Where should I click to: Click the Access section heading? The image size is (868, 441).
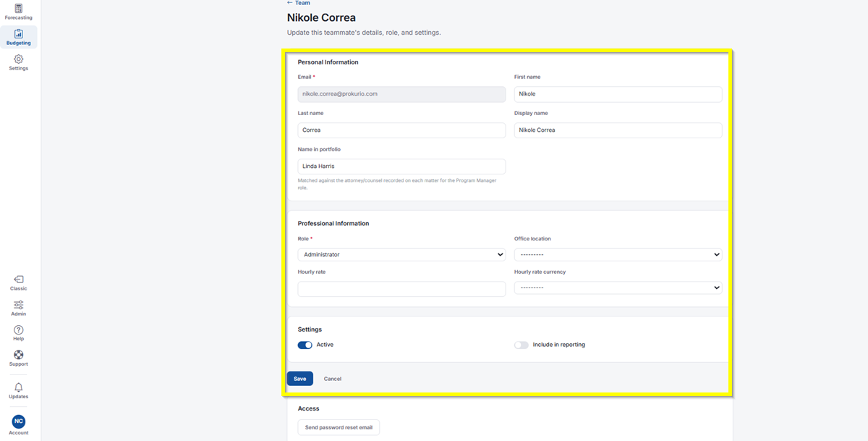point(308,408)
